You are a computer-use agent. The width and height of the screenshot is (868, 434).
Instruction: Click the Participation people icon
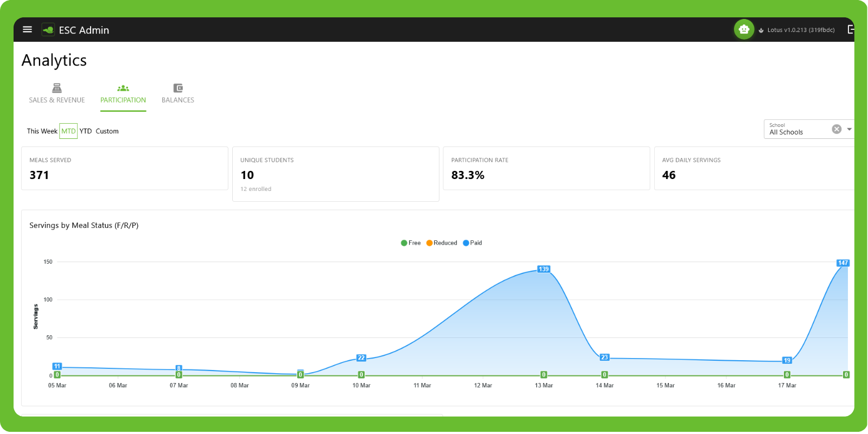click(x=123, y=88)
